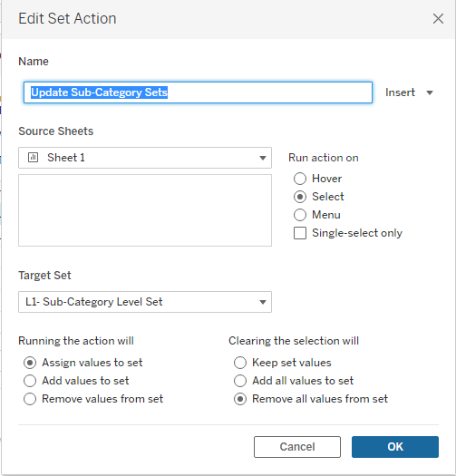This screenshot has height=476, width=456.
Task: Choose Add values to set
Action: click(x=30, y=381)
